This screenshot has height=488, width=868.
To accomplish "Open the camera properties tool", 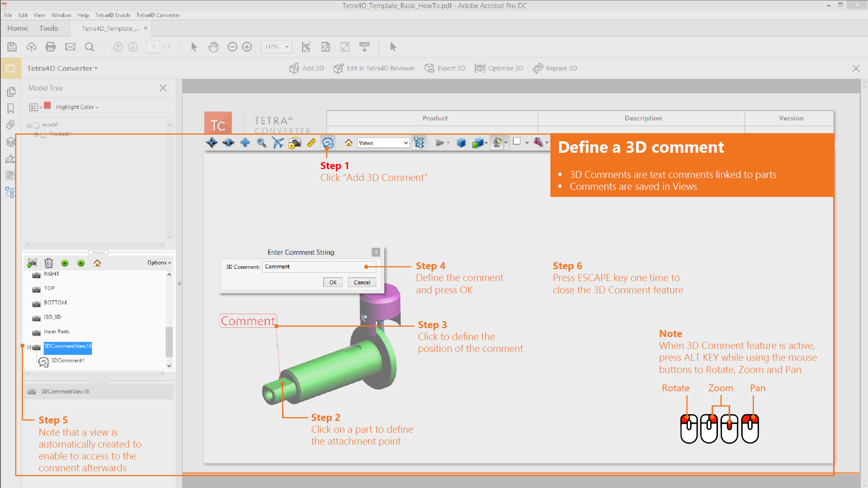I will (295, 143).
